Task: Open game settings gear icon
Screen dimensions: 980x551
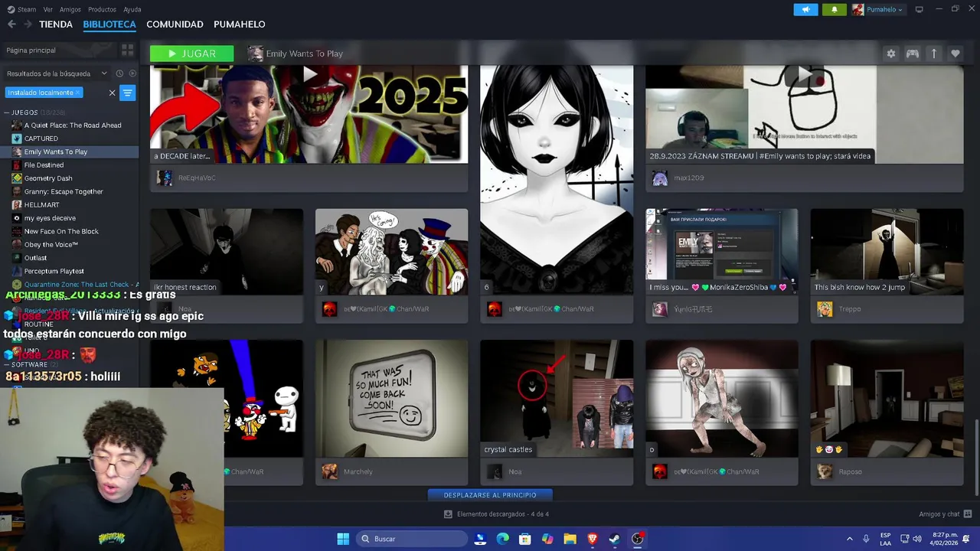Action: point(890,54)
